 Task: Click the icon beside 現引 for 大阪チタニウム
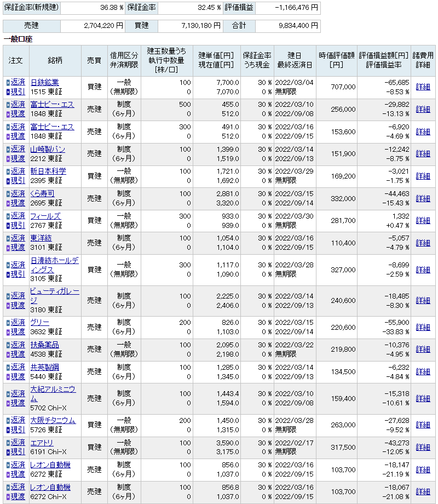pos(8,429)
